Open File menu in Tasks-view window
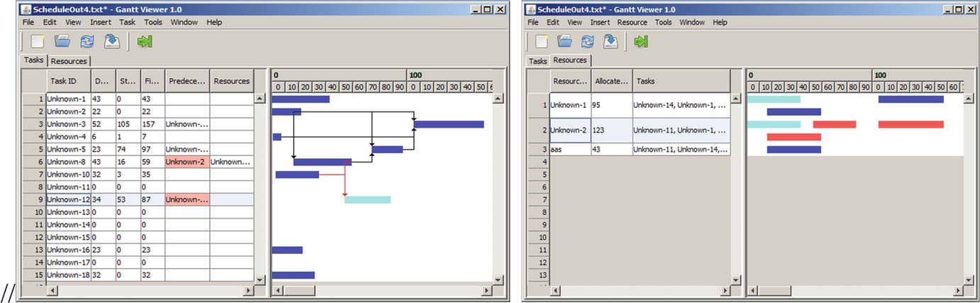980x303 pixels. [x=28, y=22]
